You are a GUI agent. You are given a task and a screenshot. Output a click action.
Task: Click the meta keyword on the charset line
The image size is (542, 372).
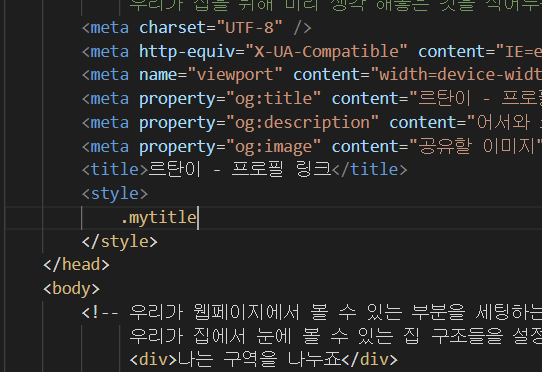point(110,27)
